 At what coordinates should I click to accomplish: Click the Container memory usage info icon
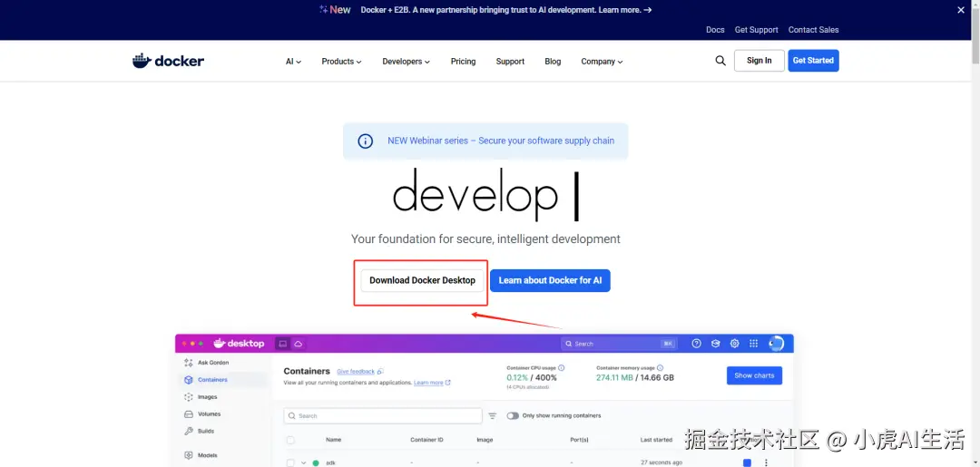click(x=660, y=368)
